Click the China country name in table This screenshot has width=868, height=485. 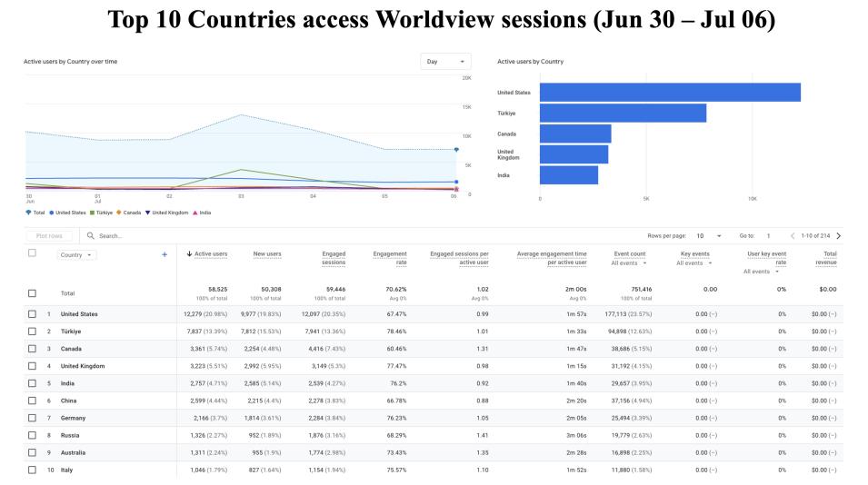(x=69, y=401)
